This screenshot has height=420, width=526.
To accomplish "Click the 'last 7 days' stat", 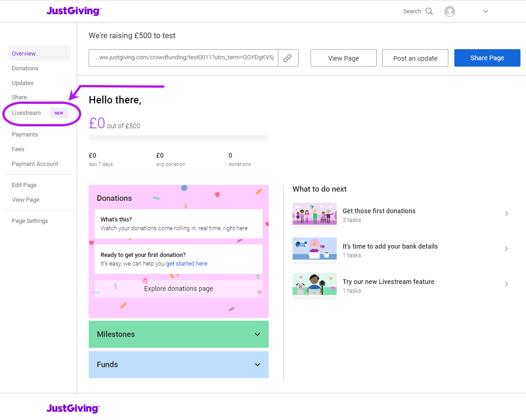I will [101, 159].
